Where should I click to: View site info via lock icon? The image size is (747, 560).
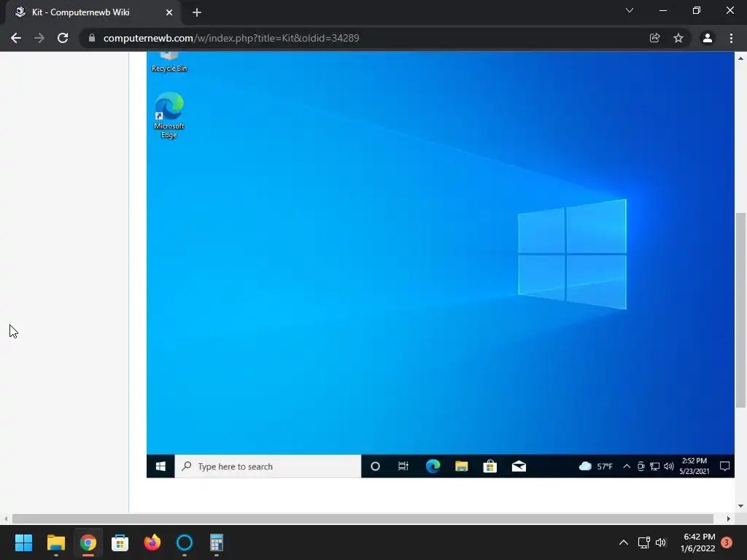coord(92,38)
